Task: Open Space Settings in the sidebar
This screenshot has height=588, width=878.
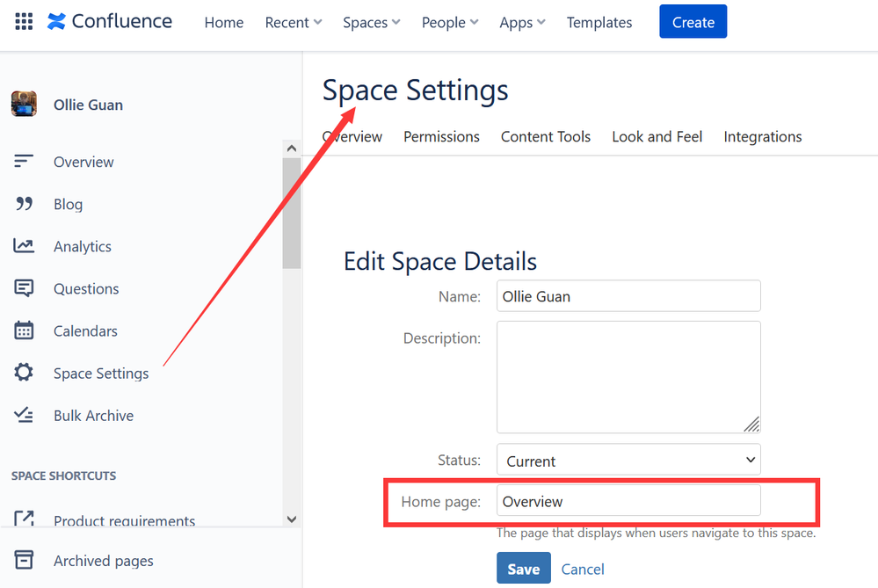Action: click(x=101, y=374)
